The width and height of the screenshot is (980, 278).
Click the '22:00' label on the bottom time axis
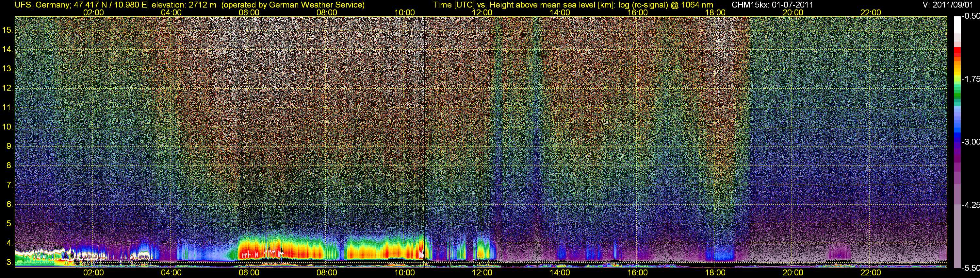(871, 273)
